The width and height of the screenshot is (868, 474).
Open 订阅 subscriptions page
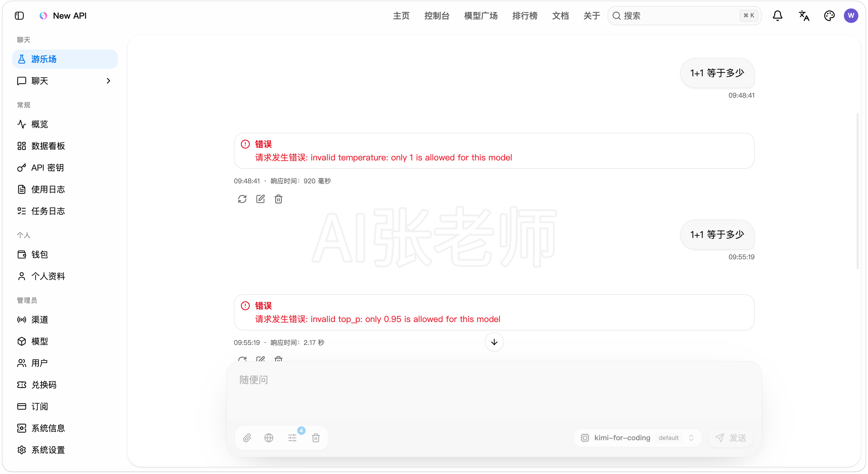coord(65,406)
